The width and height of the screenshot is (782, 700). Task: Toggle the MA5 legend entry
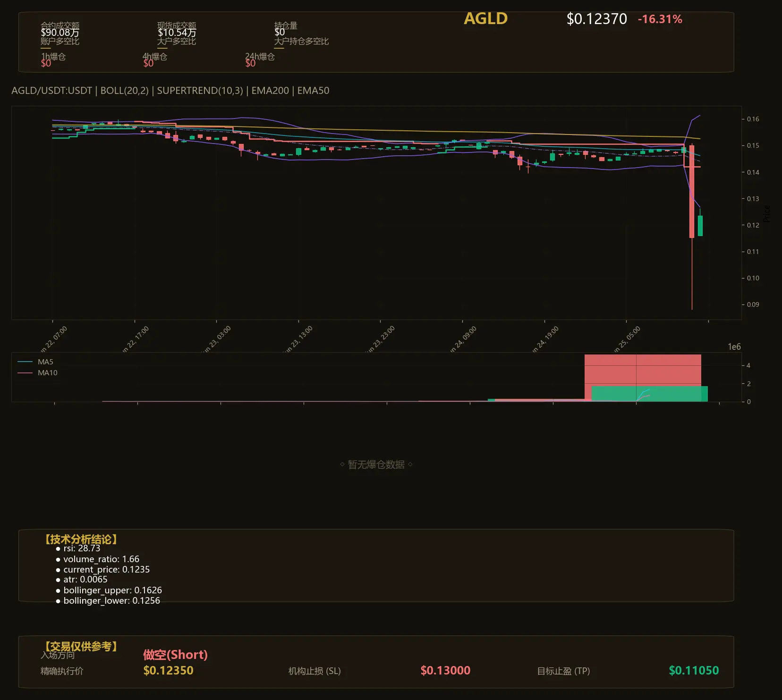tap(35, 362)
